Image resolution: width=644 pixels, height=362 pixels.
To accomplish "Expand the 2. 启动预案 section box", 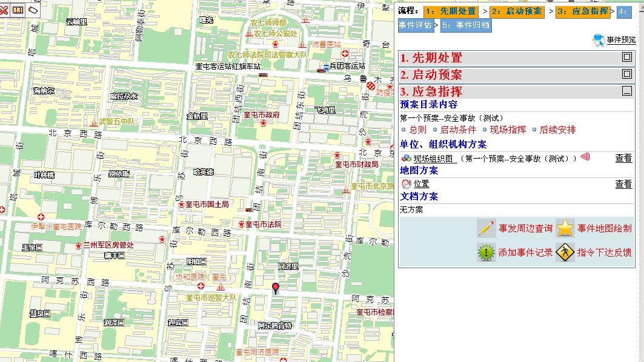I will [x=627, y=74].
